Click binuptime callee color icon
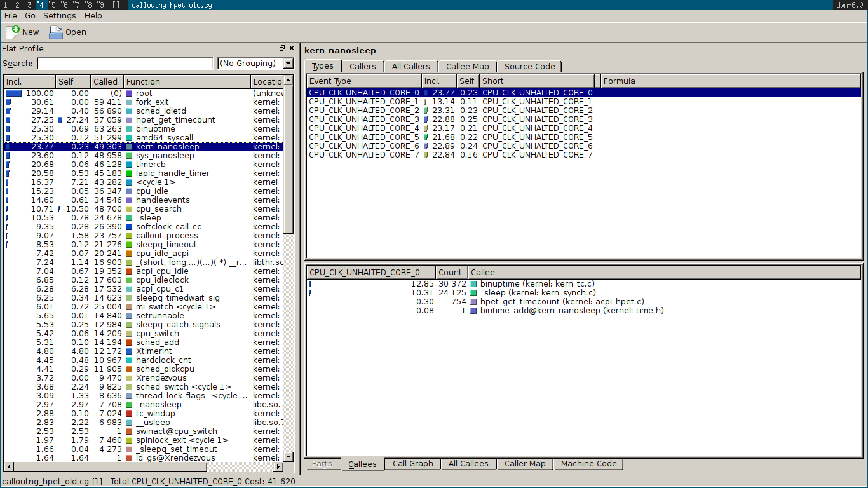Screen dimensions: 868x488 pos(473,284)
